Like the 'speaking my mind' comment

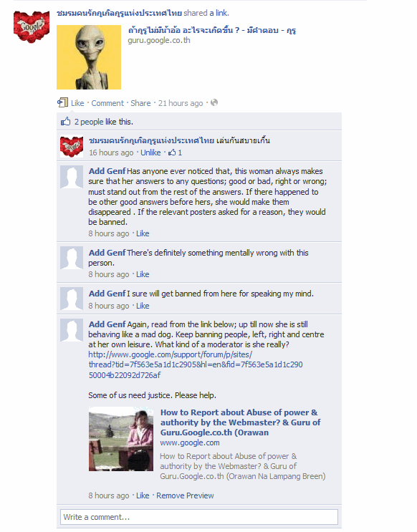point(143,306)
